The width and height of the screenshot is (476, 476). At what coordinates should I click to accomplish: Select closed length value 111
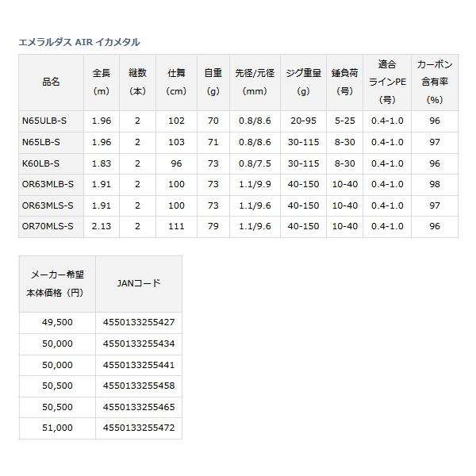pos(176,226)
